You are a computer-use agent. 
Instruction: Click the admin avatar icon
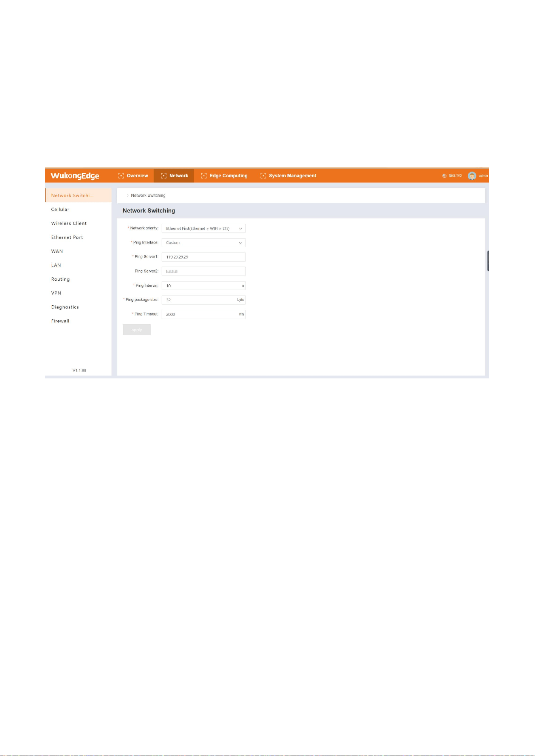[472, 176]
